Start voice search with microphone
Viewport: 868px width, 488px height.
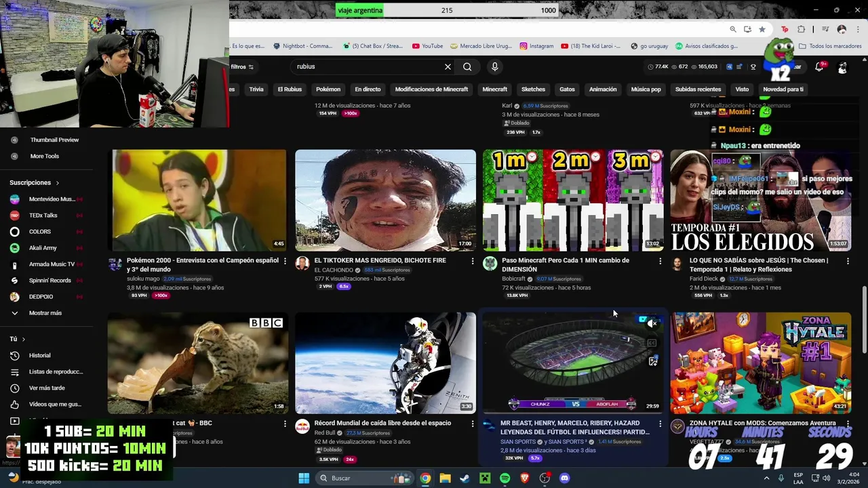(x=494, y=66)
